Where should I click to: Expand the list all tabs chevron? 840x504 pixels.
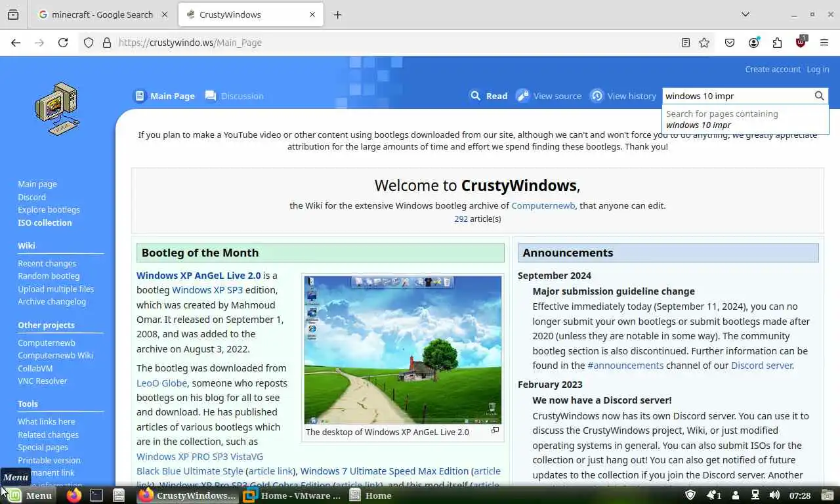point(745,14)
